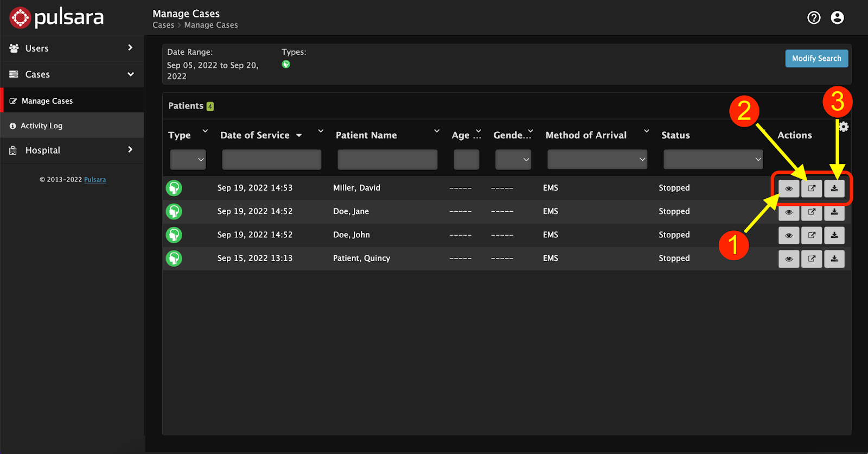Open the Gender column menu chevron
This screenshot has width=868, height=454.
[x=531, y=131]
